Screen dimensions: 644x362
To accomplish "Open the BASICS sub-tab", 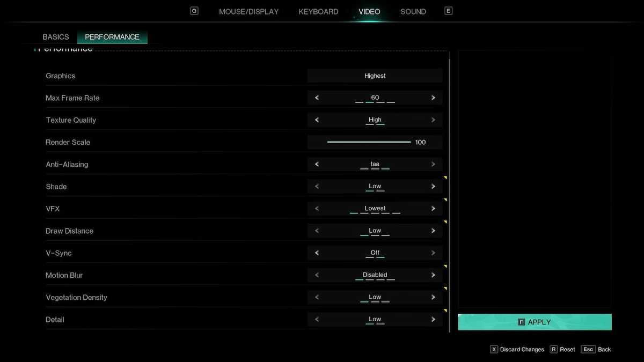I will click(56, 37).
